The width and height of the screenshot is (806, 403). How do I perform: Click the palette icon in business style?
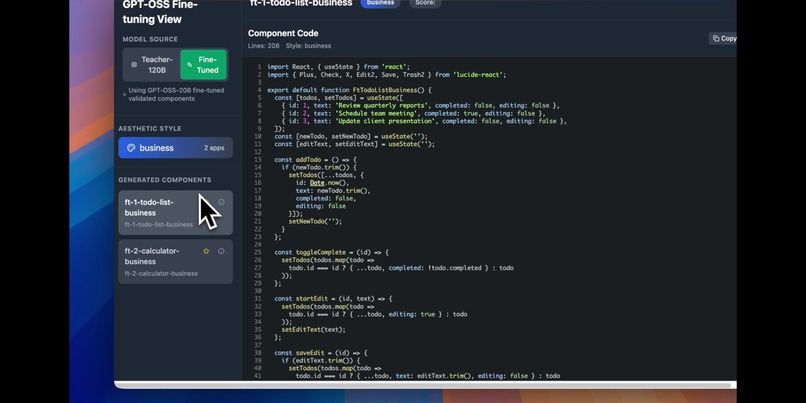point(131,148)
